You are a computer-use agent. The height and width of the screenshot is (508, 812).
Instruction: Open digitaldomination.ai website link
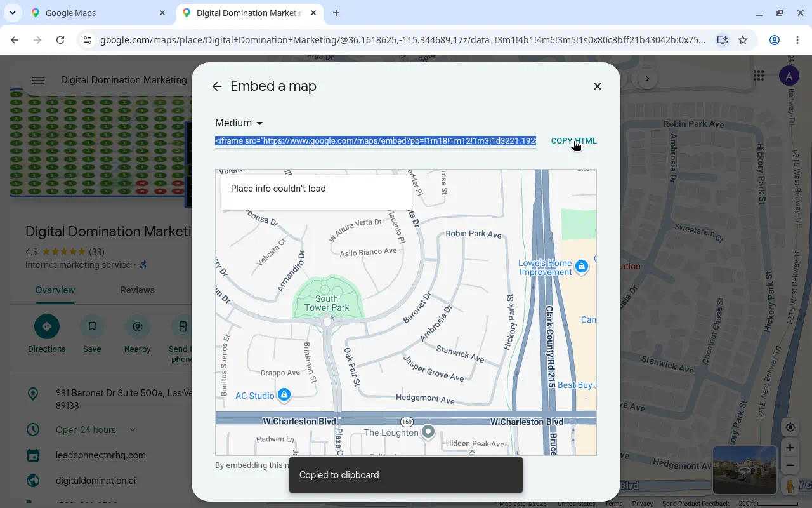[x=96, y=481]
